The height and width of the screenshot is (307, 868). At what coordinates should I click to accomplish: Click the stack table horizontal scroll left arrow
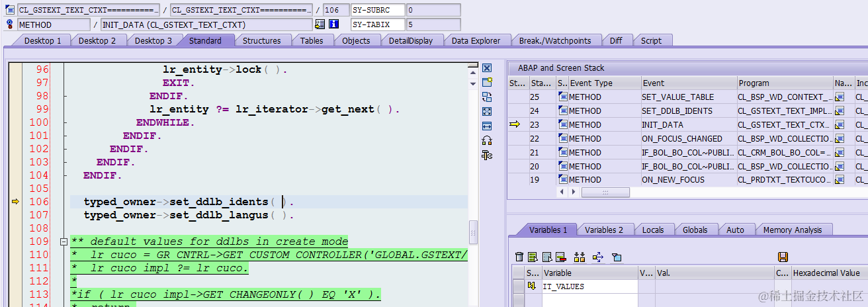click(x=562, y=192)
